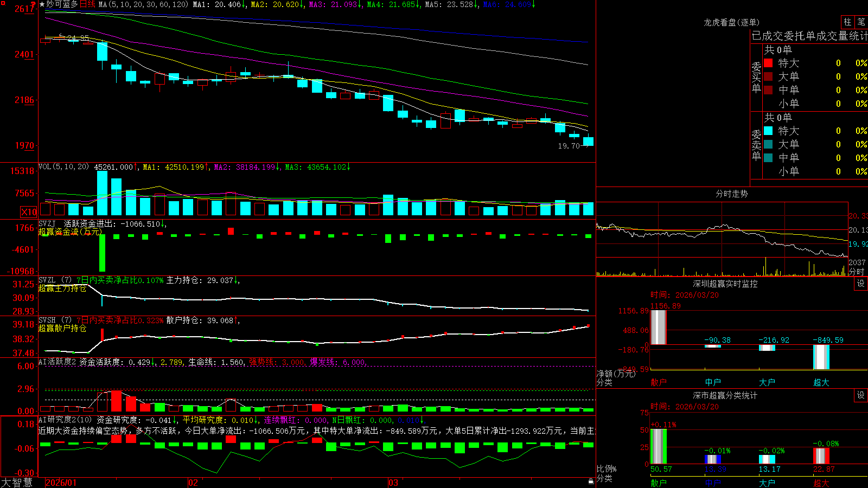
Task: Click the 大智慧 logo
Action: 17,483
